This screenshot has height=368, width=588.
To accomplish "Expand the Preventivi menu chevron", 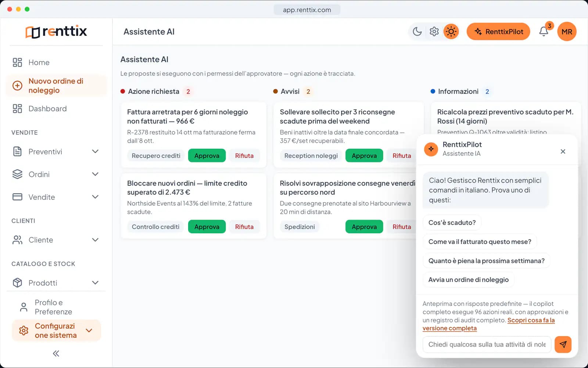I will tap(95, 152).
